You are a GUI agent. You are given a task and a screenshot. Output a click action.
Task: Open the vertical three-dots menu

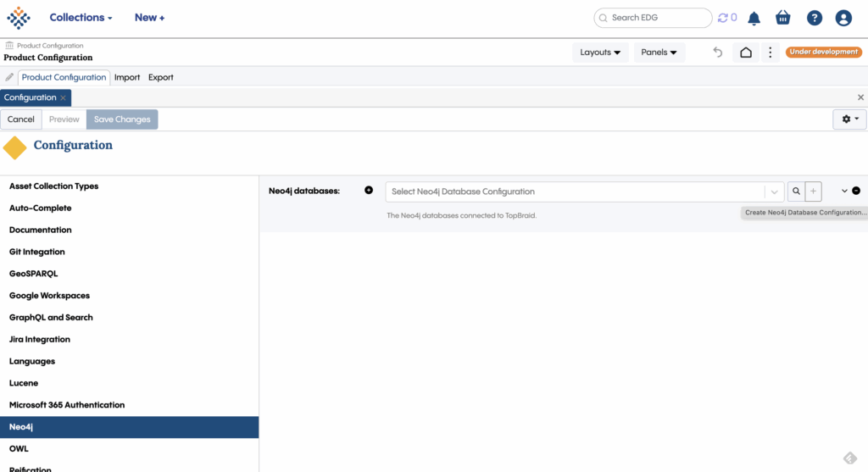click(770, 53)
